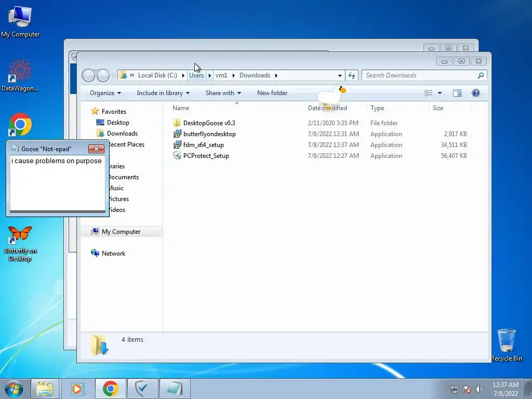Click in the Search Downloads field
The height and width of the screenshot is (399, 532).
419,75
